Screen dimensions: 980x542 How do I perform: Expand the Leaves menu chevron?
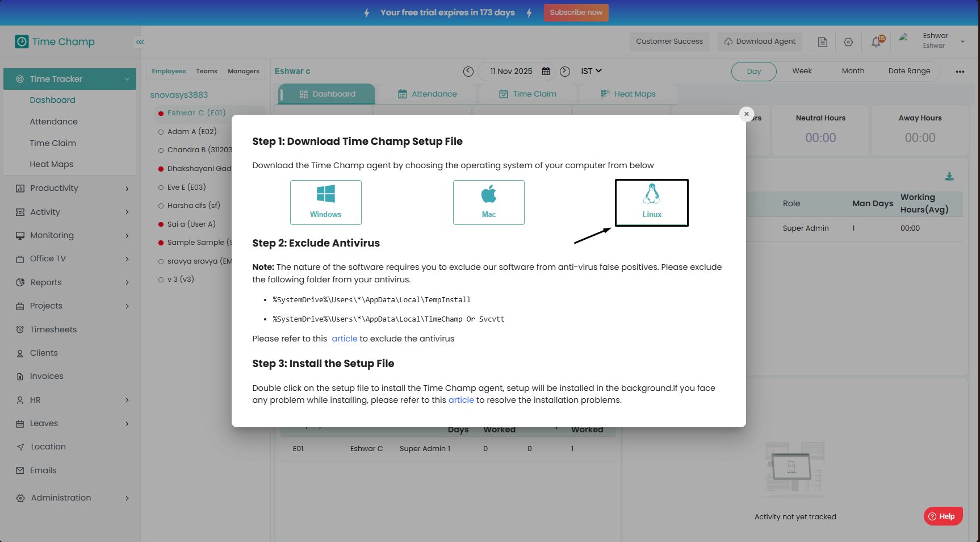pyautogui.click(x=127, y=424)
